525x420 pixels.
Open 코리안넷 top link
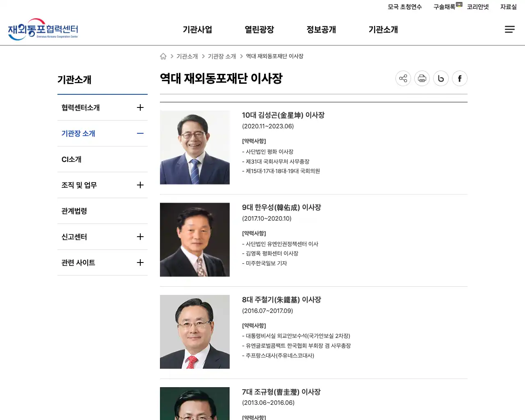478,7
